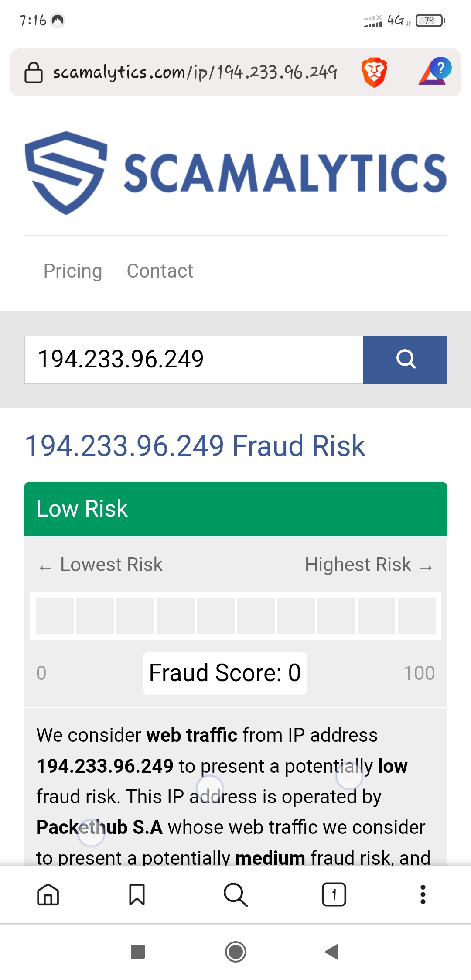Go to browser home page icon
Image resolution: width=471 pixels, height=980 pixels.
coord(48,894)
